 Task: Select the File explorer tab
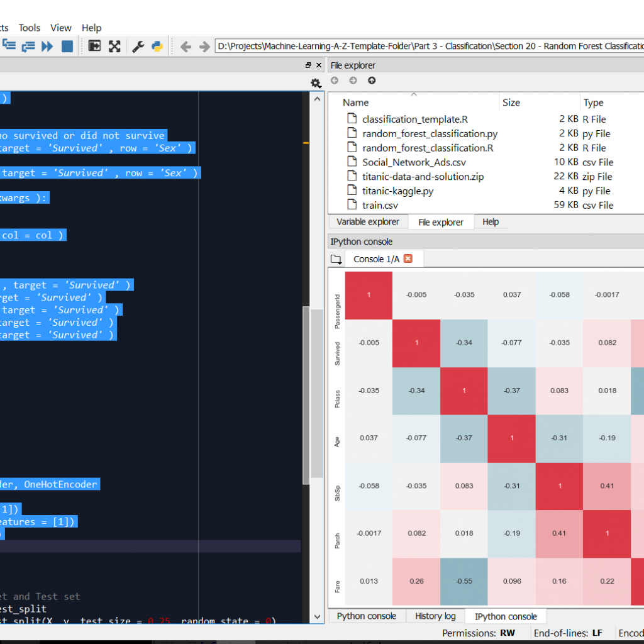(x=441, y=222)
